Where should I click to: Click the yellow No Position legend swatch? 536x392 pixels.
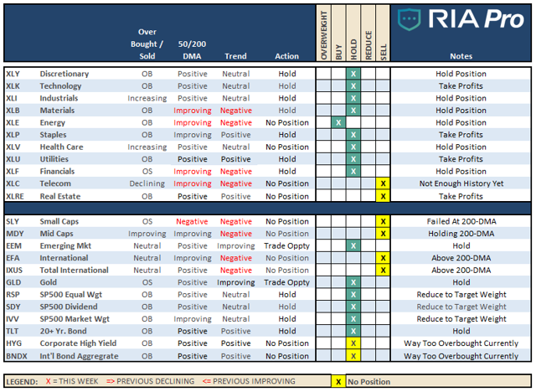338,382
